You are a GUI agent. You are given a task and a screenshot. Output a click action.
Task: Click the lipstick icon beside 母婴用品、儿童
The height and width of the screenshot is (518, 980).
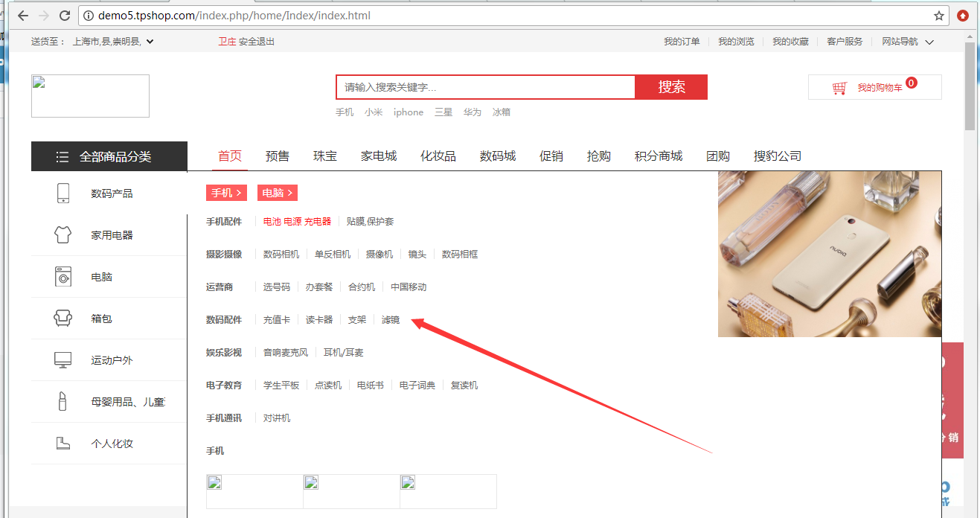tap(63, 401)
